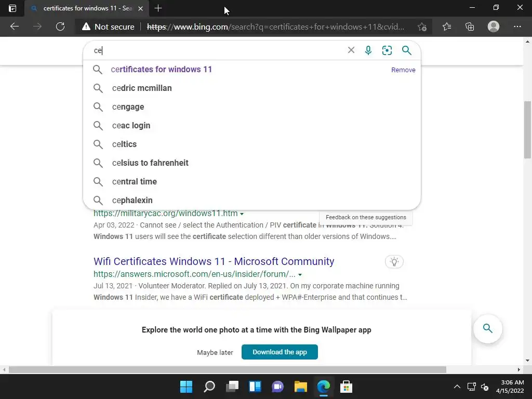The height and width of the screenshot is (399, 532).
Task: Select suggestion cengage
Action: coord(252,107)
